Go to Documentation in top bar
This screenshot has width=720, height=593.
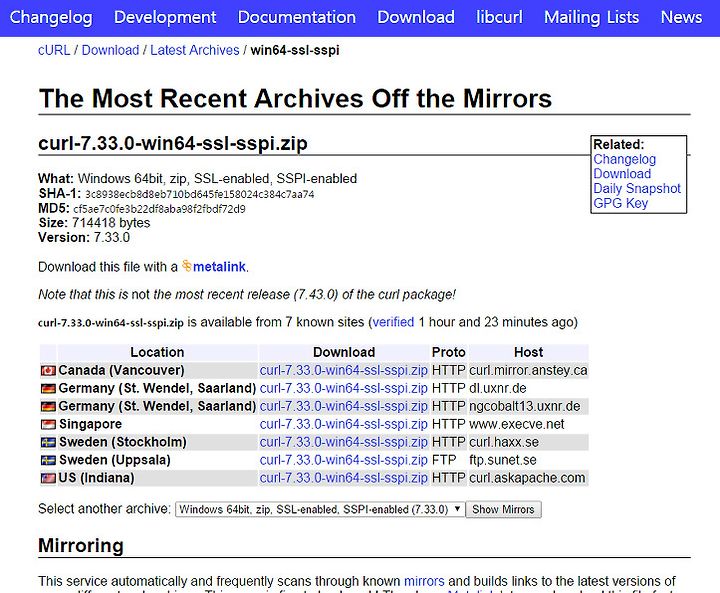297,17
